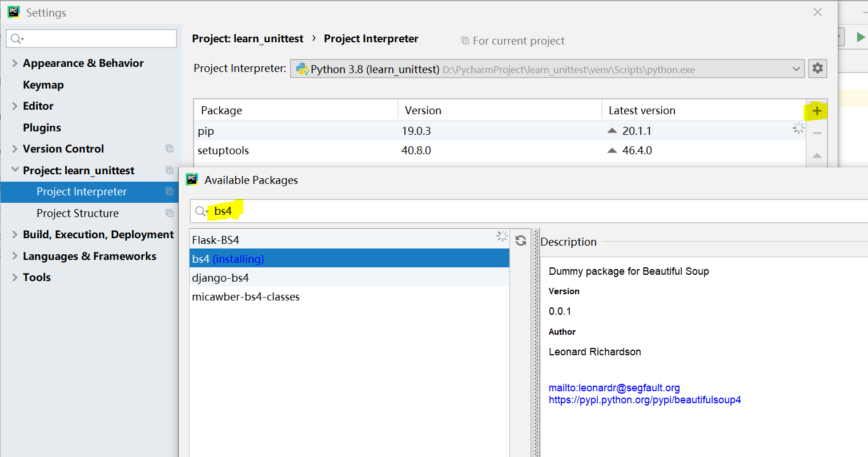Expand Build, Execution, Deployment section
This screenshot has height=457, width=868.
click(15, 234)
